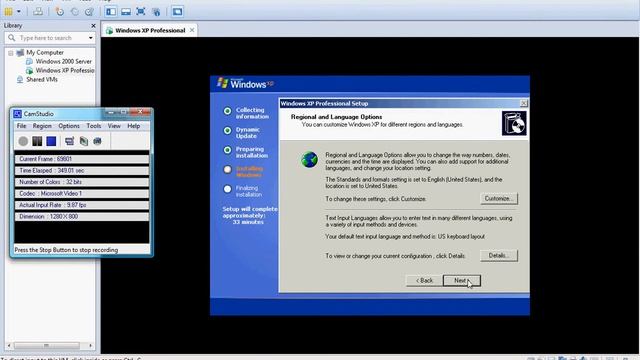The height and width of the screenshot is (360, 640).
Task: Click the Details button in XP Setup
Action: (499, 256)
